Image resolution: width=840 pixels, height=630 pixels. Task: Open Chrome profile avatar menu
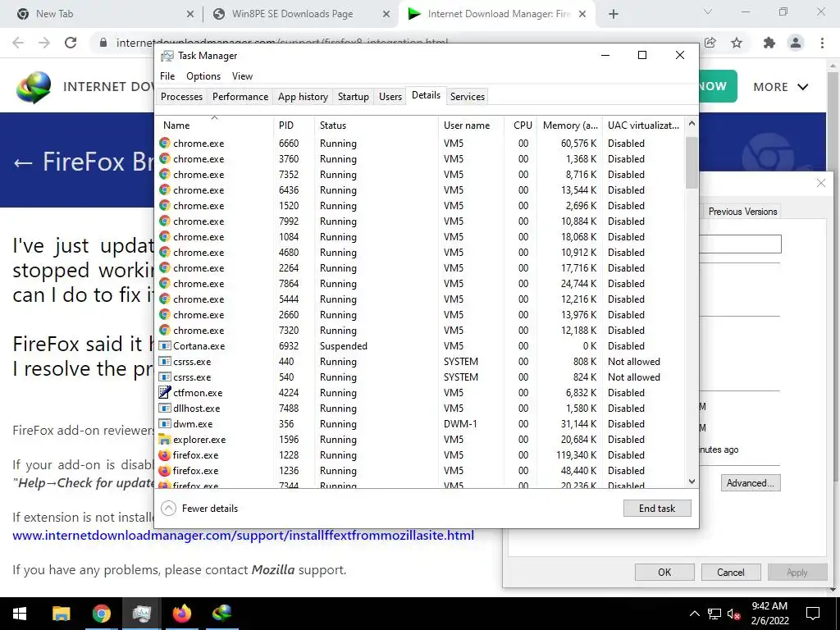[x=796, y=43]
